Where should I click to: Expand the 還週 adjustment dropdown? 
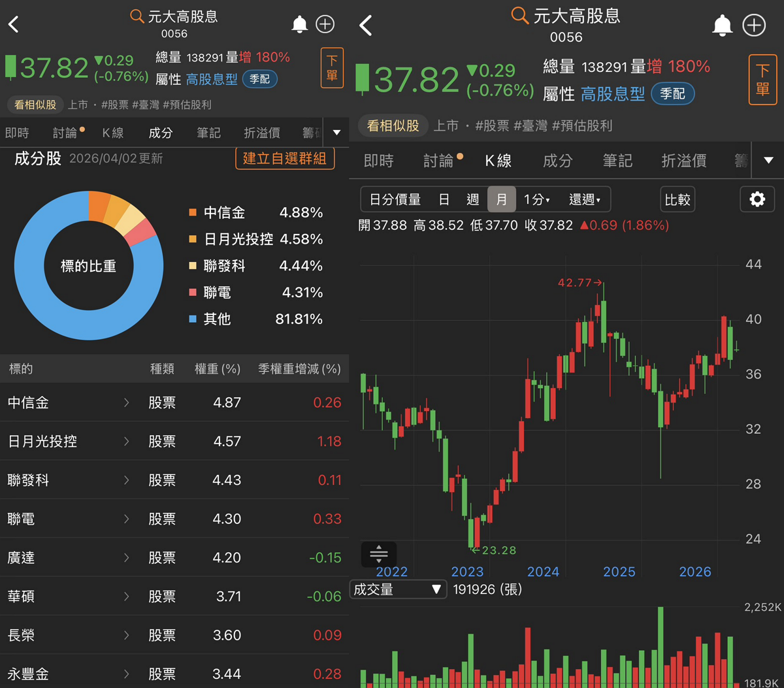[585, 199]
